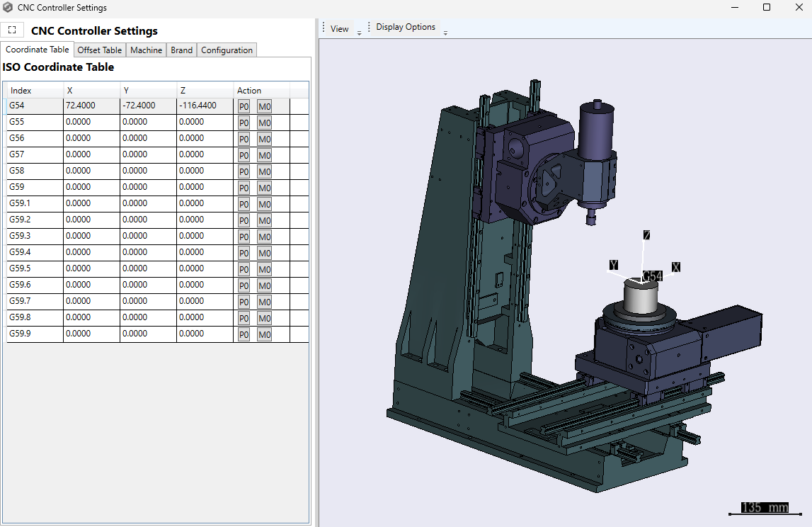
Task: Edit the G54 X value 72.4000
Action: tap(91, 106)
